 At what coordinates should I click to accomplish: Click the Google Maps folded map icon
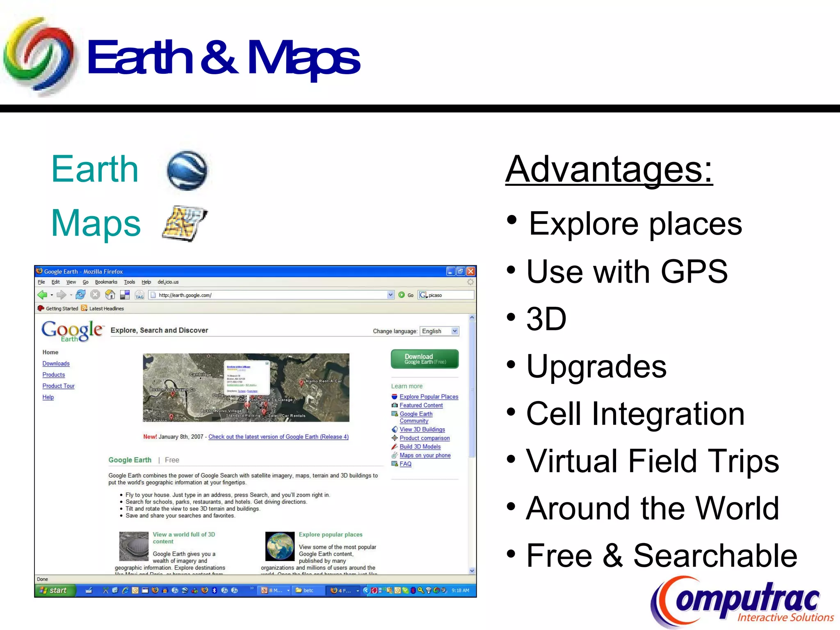pos(185,223)
